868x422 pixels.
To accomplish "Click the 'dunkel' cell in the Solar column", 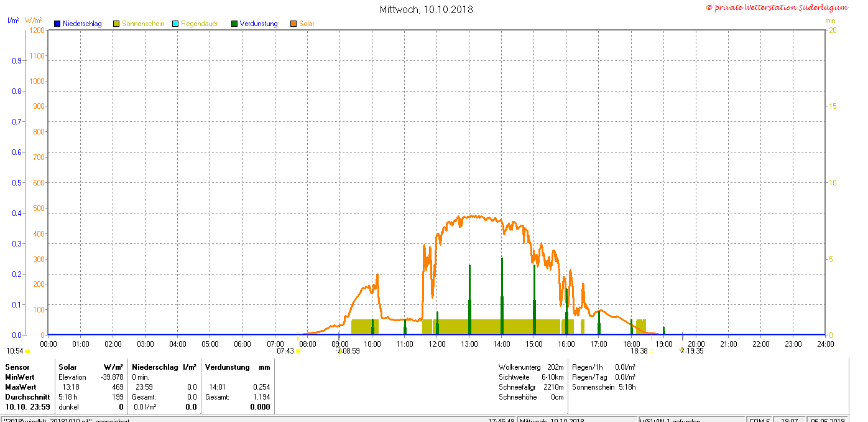I will pyautogui.click(x=68, y=407).
